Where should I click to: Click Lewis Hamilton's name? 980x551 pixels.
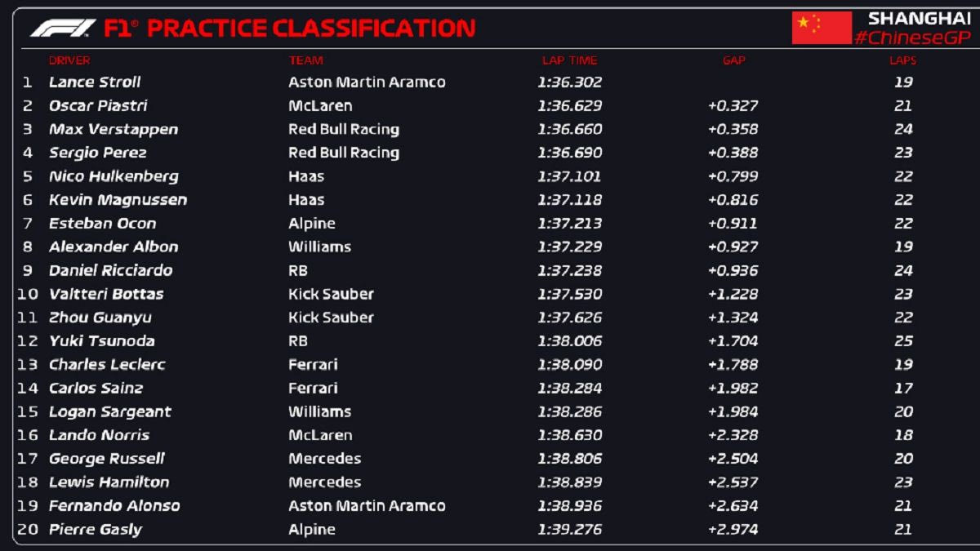pos(109,482)
